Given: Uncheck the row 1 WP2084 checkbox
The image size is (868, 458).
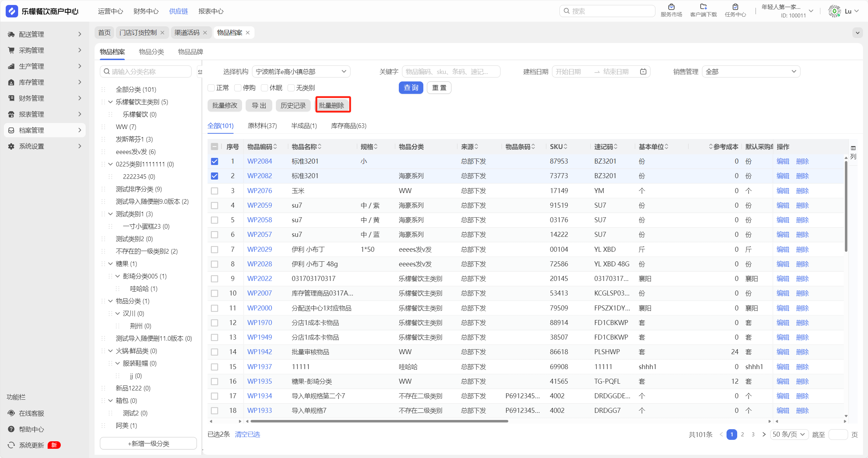Looking at the screenshot, I should (x=214, y=161).
